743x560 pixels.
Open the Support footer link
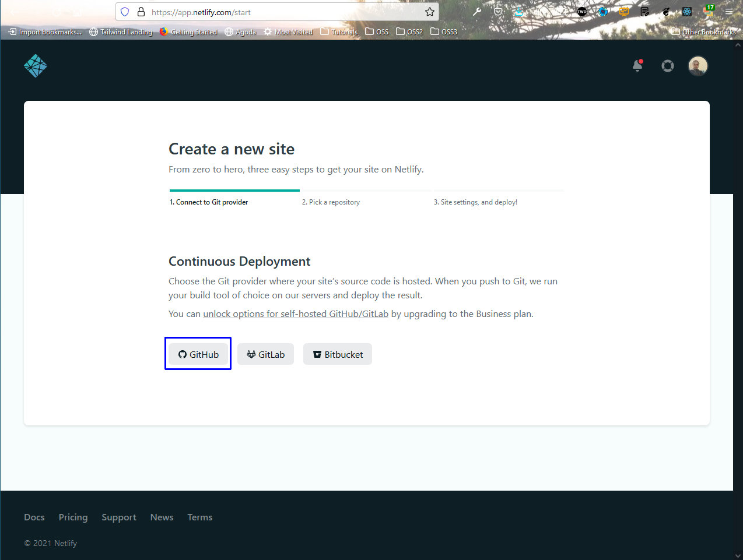(119, 517)
